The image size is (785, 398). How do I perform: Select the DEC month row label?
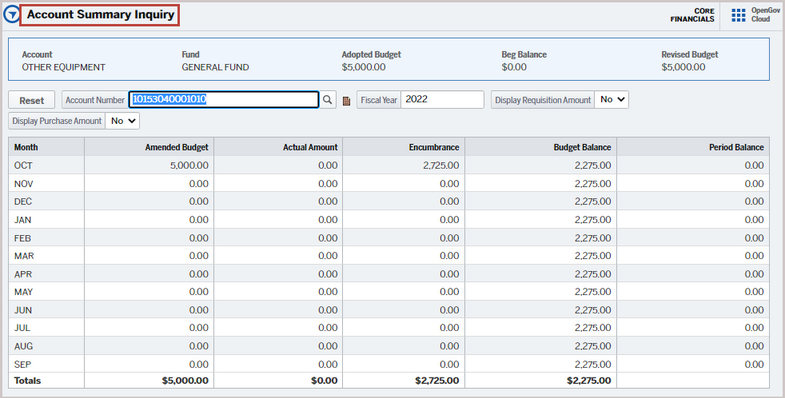click(23, 201)
